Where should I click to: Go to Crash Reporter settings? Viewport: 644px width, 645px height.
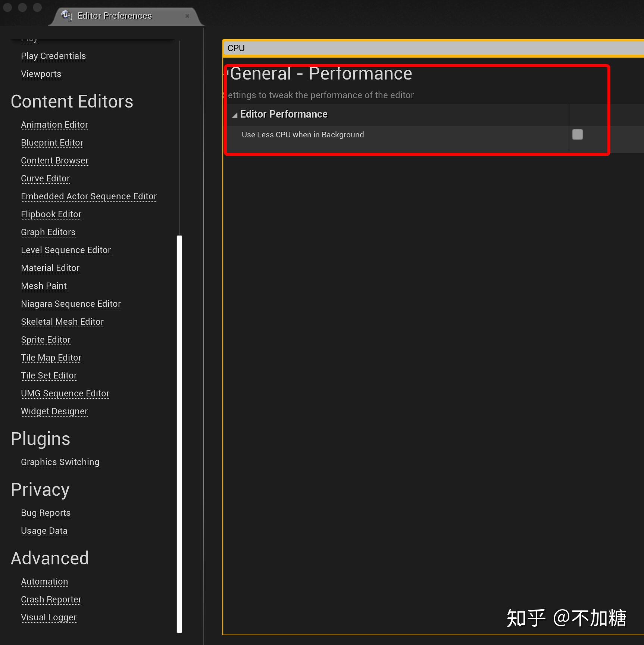(51, 599)
